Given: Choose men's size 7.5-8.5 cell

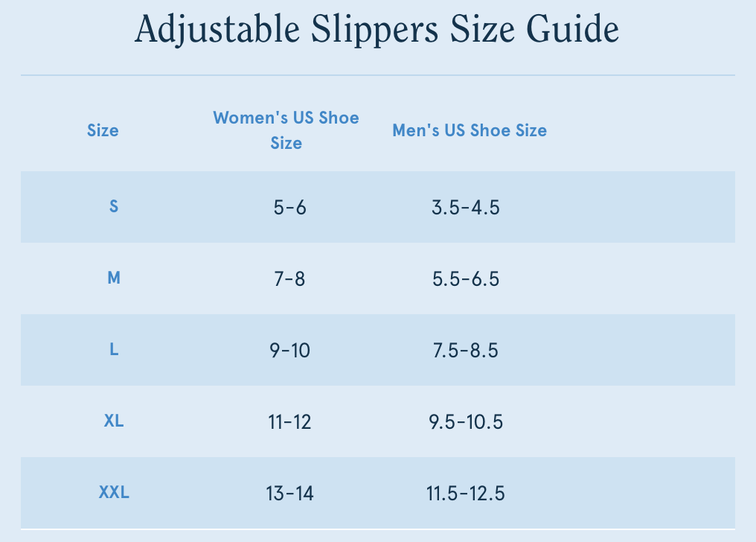Looking at the screenshot, I should [x=466, y=350].
